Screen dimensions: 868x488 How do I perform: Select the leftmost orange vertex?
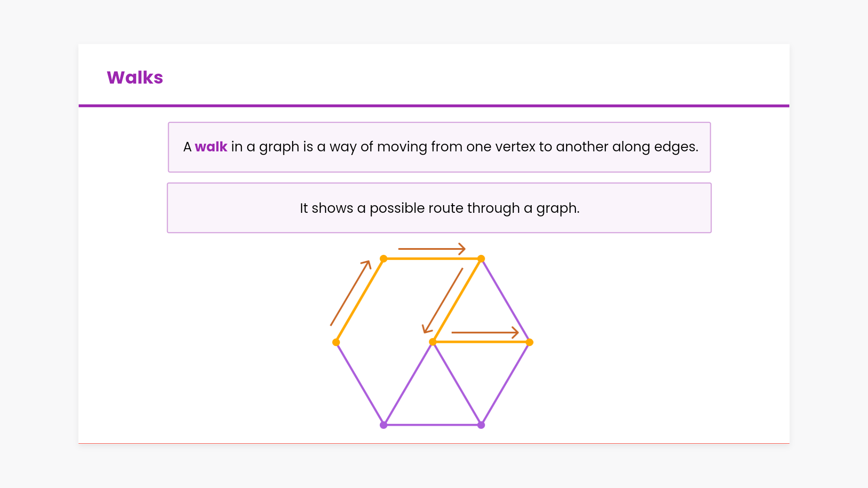(336, 343)
